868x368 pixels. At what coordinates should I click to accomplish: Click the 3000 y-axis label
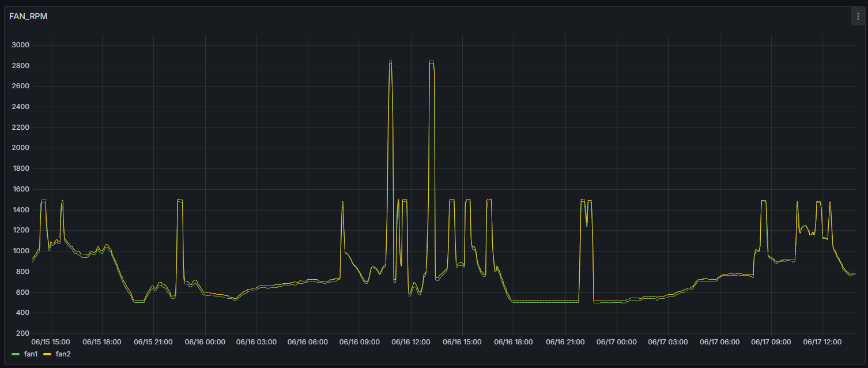(x=21, y=45)
